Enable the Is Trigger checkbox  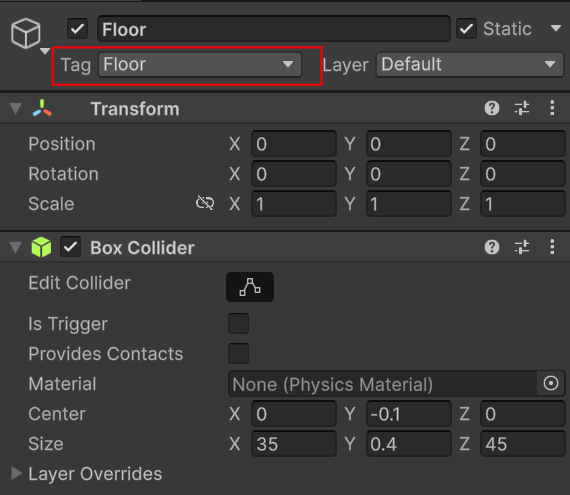click(238, 323)
